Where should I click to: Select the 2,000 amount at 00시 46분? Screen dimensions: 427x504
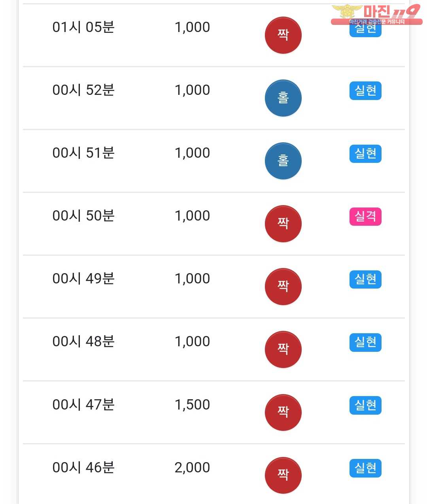[192, 468]
